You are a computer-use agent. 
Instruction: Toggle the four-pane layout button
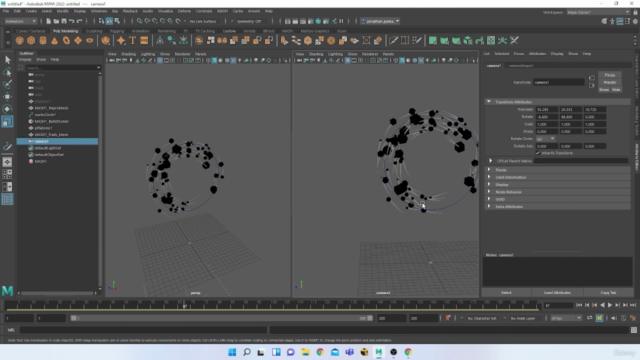(7, 174)
